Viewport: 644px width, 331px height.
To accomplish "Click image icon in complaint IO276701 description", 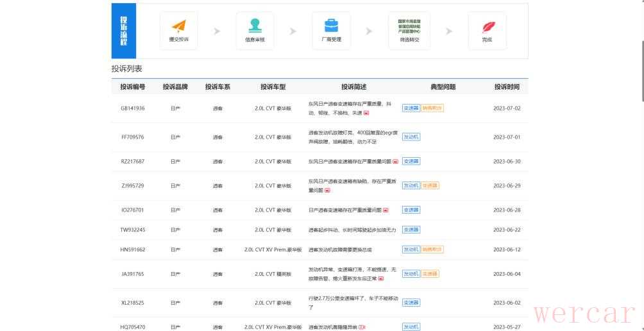I will pyautogui.click(x=386, y=210).
